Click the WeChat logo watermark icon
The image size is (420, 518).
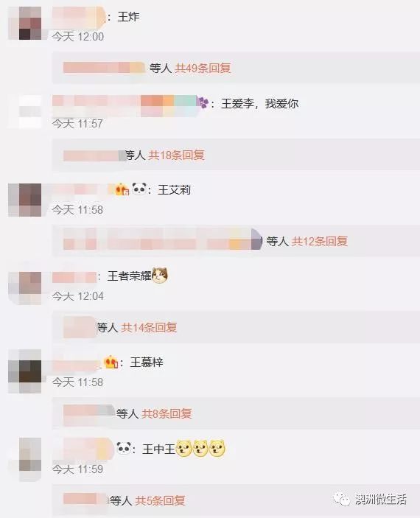(x=342, y=499)
